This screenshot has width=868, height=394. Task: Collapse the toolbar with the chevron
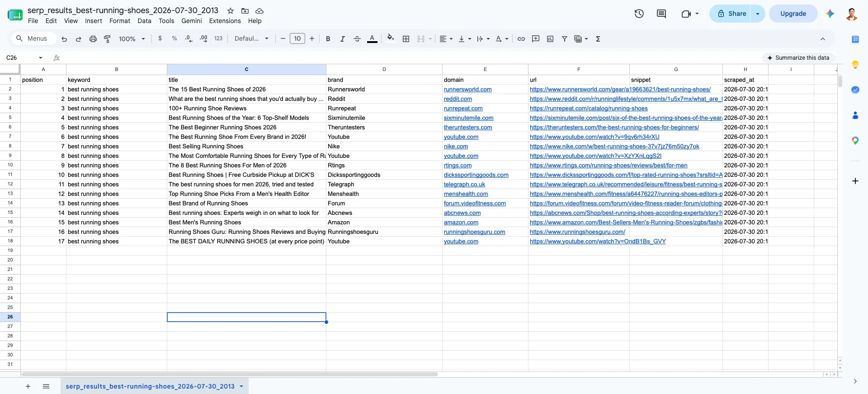pyautogui.click(x=823, y=39)
